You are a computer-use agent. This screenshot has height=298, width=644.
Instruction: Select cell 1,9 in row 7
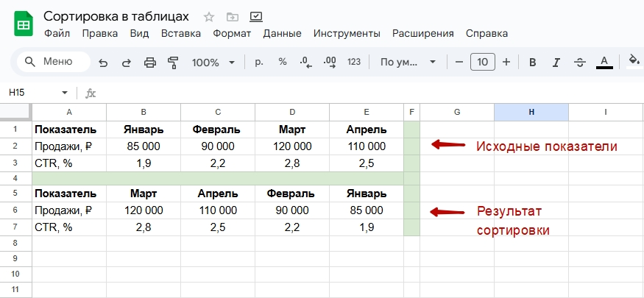click(367, 227)
